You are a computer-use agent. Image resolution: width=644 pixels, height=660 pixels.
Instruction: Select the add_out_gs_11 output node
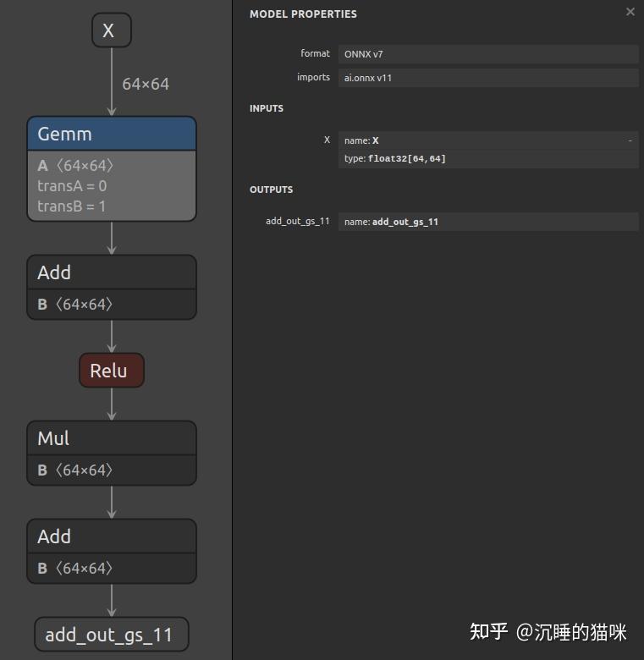point(112,635)
